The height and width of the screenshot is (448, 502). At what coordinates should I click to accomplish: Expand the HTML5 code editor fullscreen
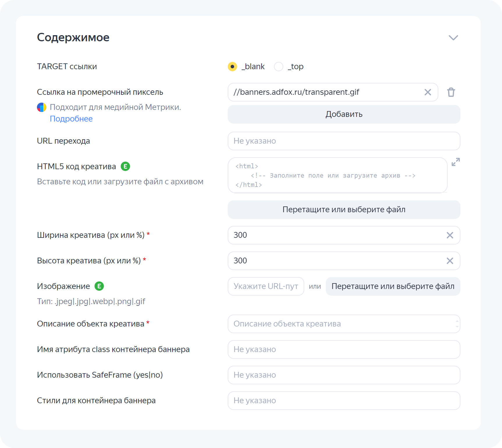tap(455, 162)
